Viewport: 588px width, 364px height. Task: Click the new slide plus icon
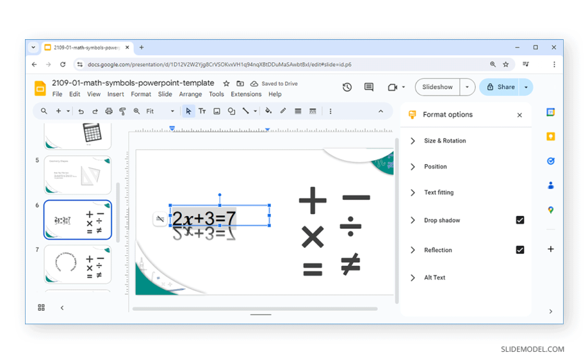[x=59, y=111]
